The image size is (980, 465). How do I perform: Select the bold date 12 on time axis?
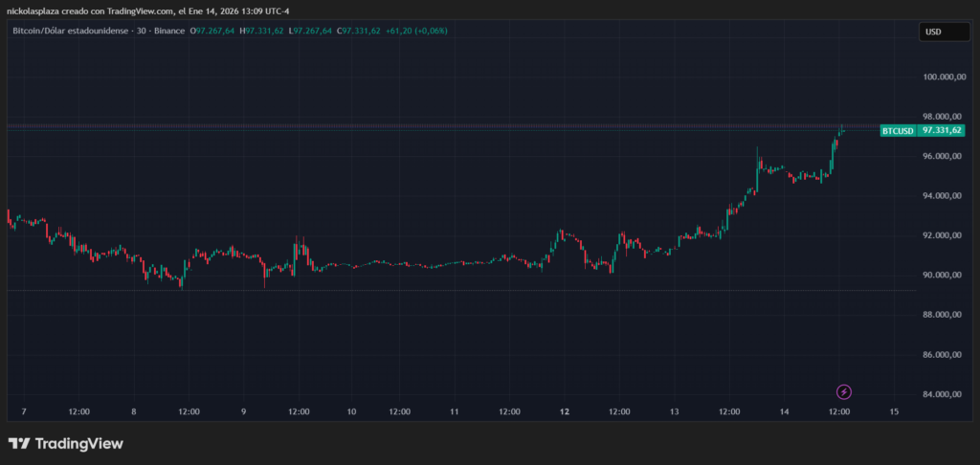(565, 411)
